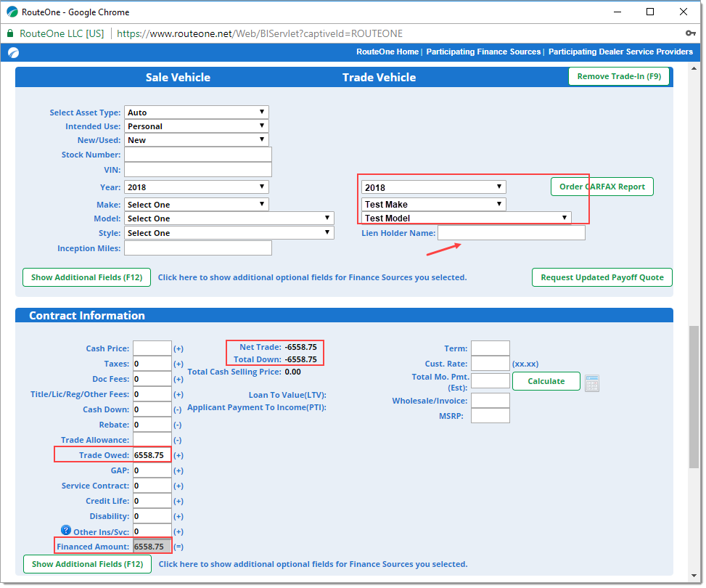The width and height of the screenshot is (706, 588).
Task: Click the Net Trade value -6558.75
Action: click(301, 347)
